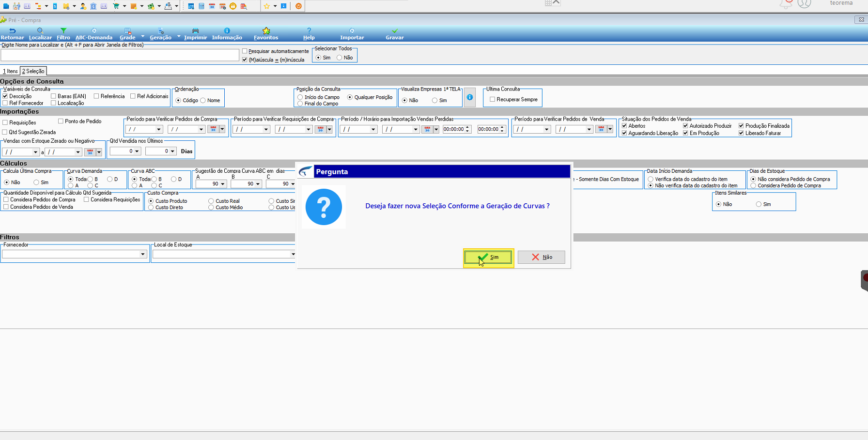Tick the Ponto de Pedido checkbox

pyautogui.click(x=61, y=121)
